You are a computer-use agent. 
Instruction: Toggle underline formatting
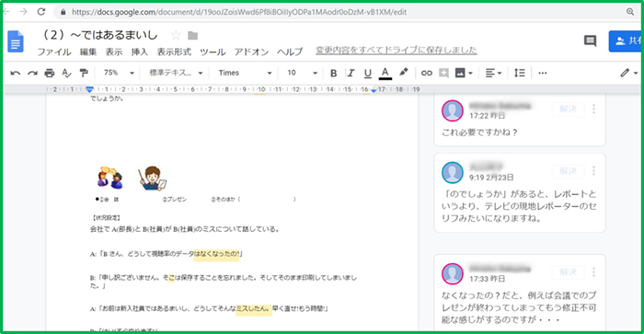(x=368, y=73)
